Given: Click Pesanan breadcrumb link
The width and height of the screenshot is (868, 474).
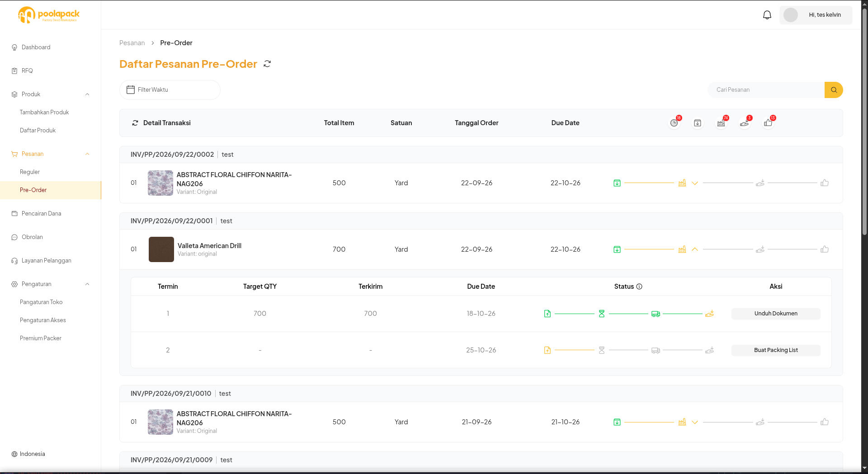Looking at the screenshot, I should pos(132,43).
